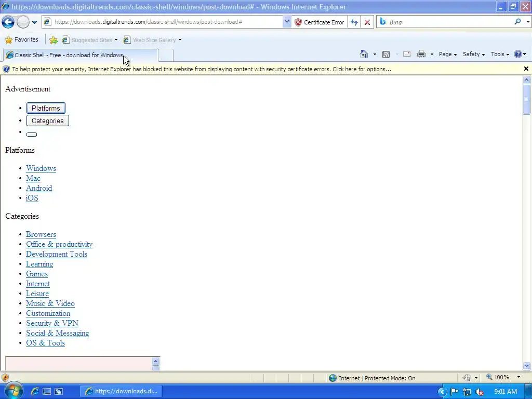
Task: Open the Social & Messaging link
Action: click(58, 333)
